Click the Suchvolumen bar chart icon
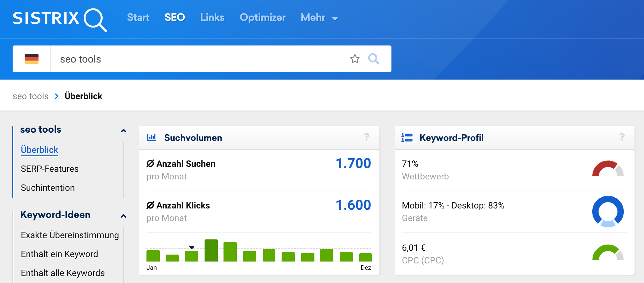 [x=152, y=137]
